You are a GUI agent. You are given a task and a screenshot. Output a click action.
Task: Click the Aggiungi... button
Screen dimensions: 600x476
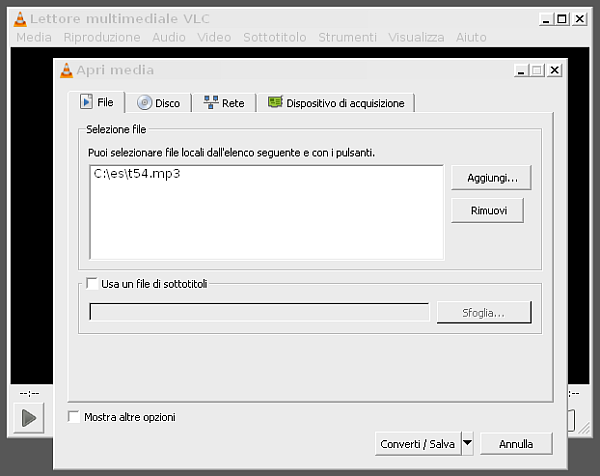[491, 178]
